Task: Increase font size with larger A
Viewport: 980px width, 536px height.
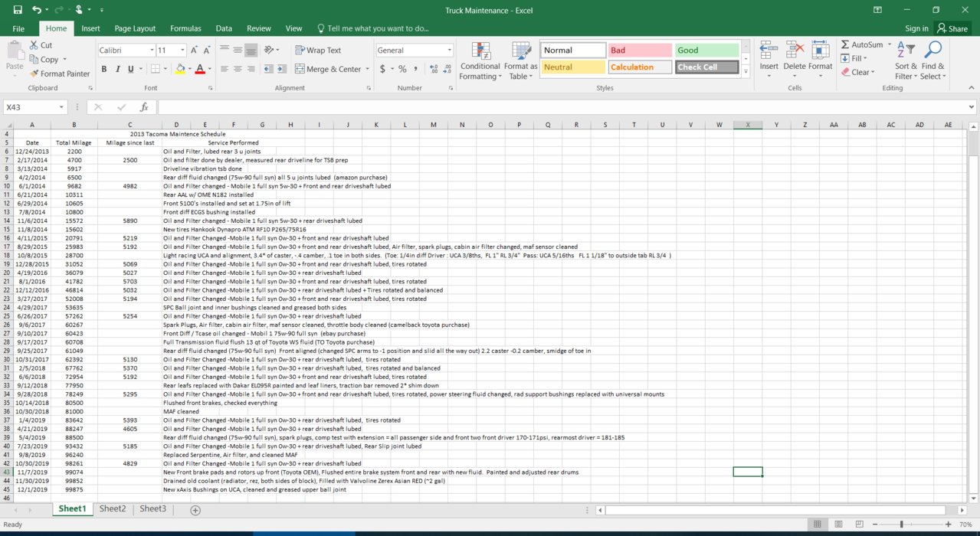Action: coord(195,50)
